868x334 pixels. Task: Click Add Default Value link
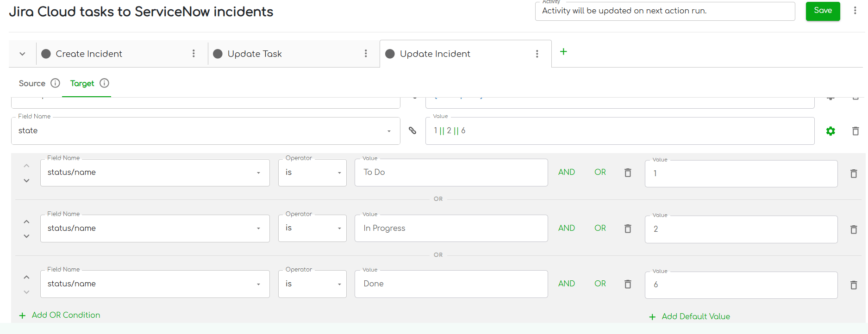(x=690, y=316)
